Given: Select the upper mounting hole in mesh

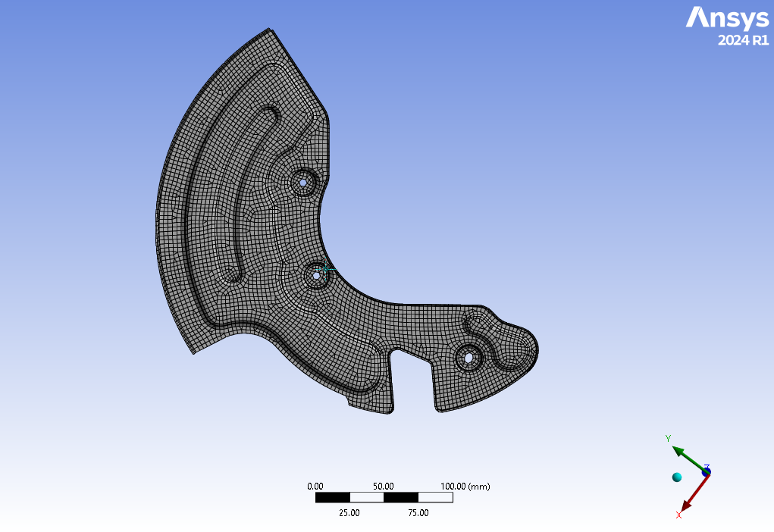Looking at the screenshot, I should tap(302, 183).
